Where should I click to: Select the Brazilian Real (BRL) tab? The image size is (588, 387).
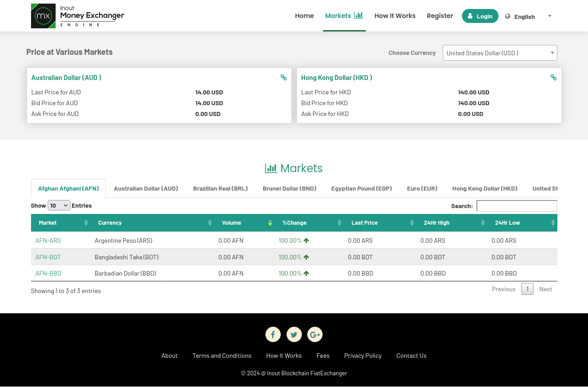coord(220,188)
